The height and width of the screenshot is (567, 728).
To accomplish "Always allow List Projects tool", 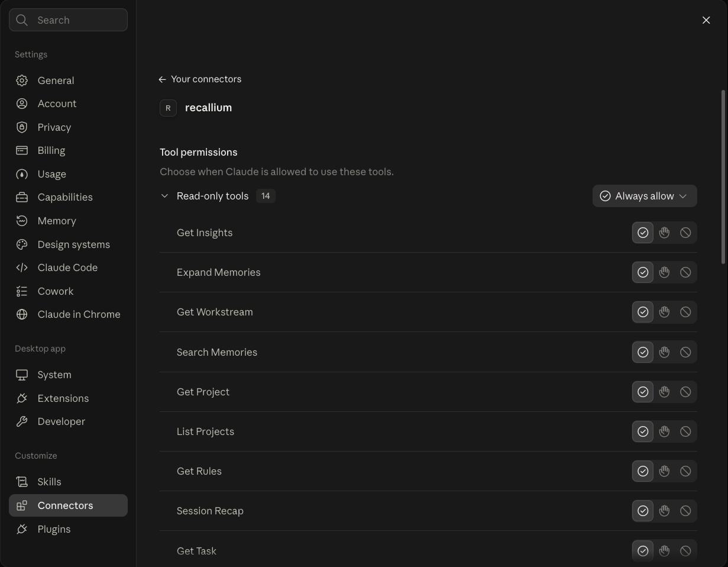I will (x=643, y=431).
